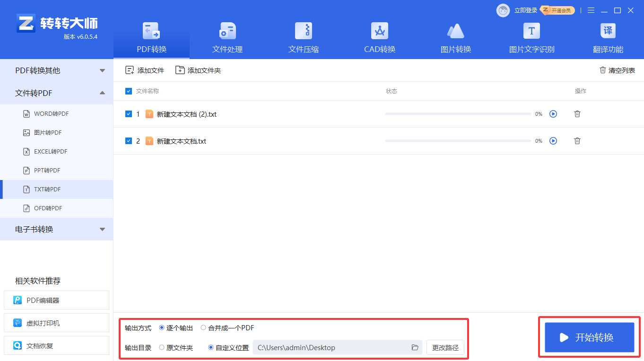Uncheck file 2 新建文本文档.txt

click(129, 141)
